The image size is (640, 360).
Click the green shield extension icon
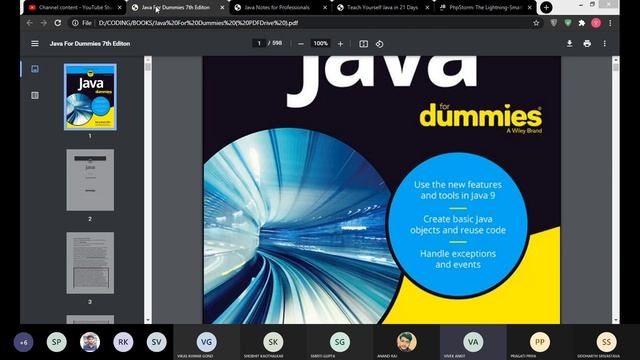click(x=568, y=23)
